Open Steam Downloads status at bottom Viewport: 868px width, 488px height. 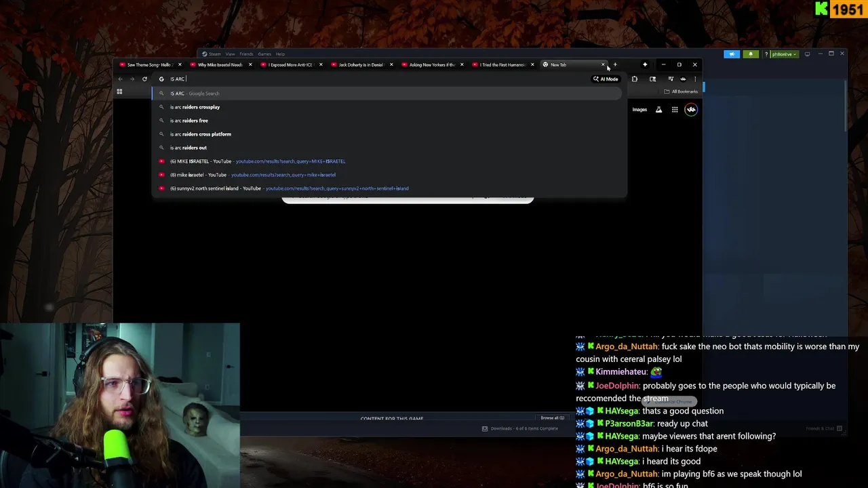coord(520,428)
